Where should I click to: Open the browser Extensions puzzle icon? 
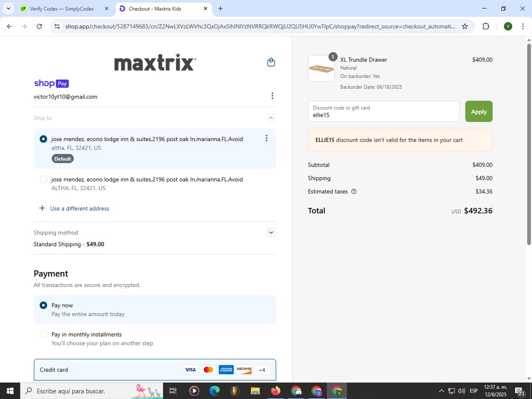486,26
